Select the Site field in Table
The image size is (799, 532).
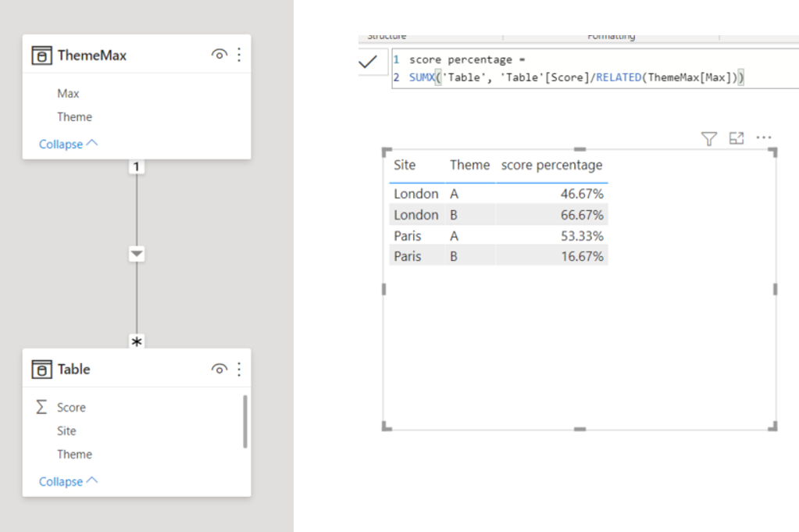click(66, 430)
